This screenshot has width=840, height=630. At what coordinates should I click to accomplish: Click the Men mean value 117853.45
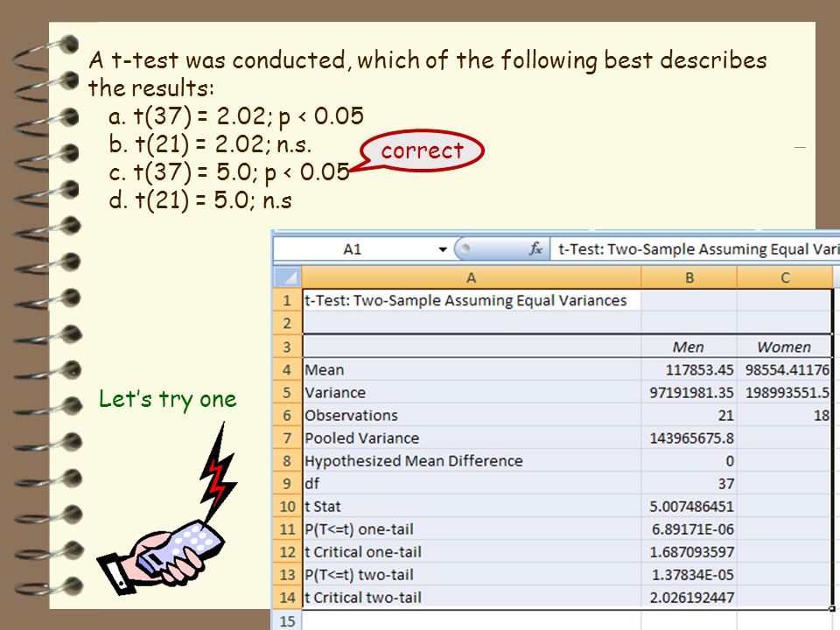689,369
